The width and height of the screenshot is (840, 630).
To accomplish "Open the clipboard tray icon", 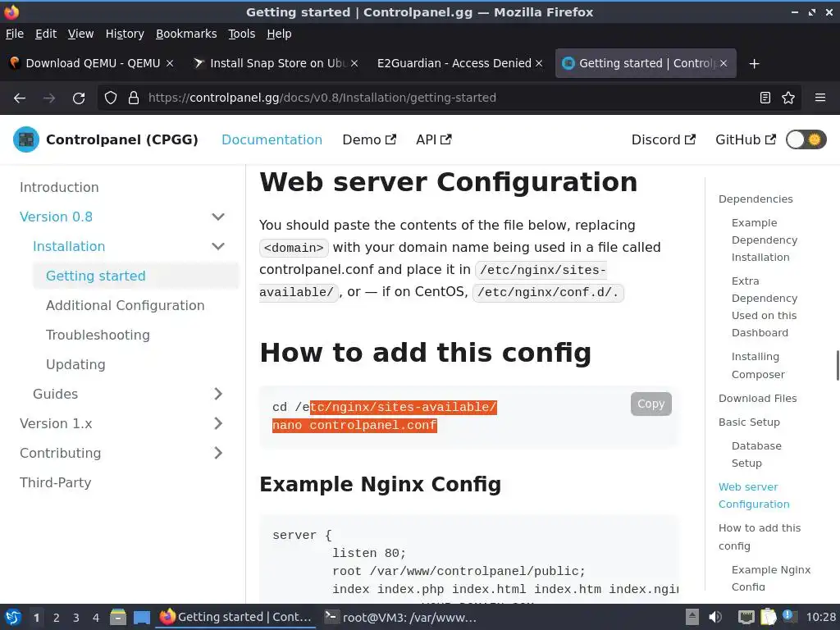I will click(x=768, y=617).
